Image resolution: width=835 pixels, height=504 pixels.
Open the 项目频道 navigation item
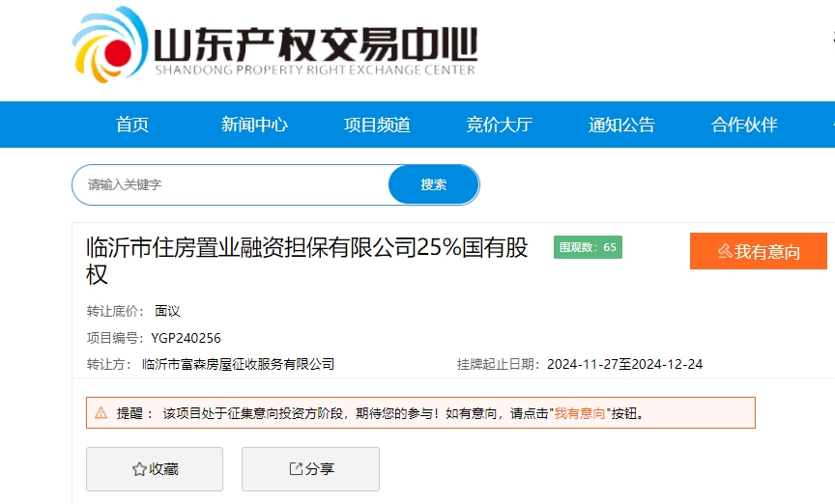click(377, 125)
